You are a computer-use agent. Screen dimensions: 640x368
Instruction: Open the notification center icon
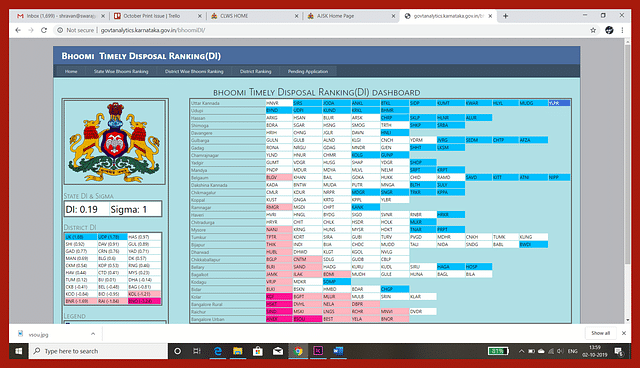(x=619, y=351)
